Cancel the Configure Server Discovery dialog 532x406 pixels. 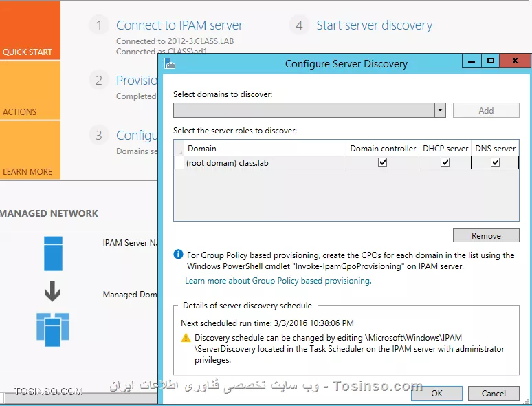click(x=494, y=394)
